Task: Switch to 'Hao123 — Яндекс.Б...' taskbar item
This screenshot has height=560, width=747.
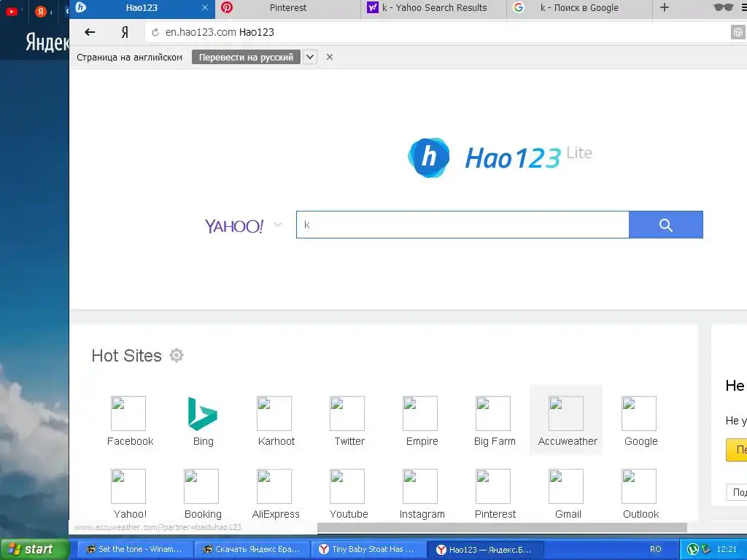Action: (x=486, y=549)
